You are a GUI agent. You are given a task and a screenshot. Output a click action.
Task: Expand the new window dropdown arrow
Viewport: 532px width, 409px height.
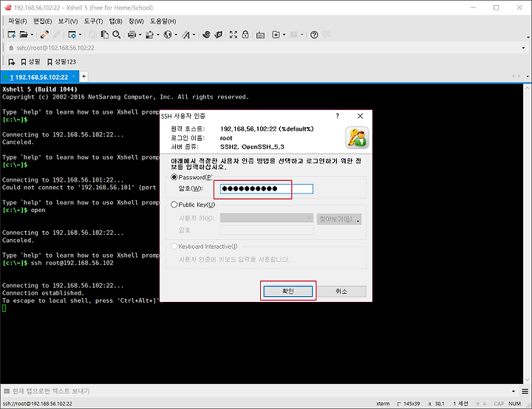[x=284, y=35]
